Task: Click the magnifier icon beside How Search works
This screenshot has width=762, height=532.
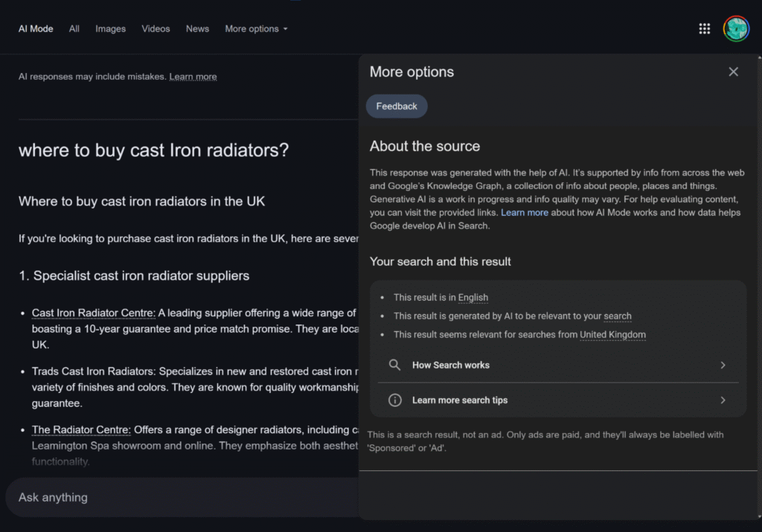Action: [x=395, y=365]
